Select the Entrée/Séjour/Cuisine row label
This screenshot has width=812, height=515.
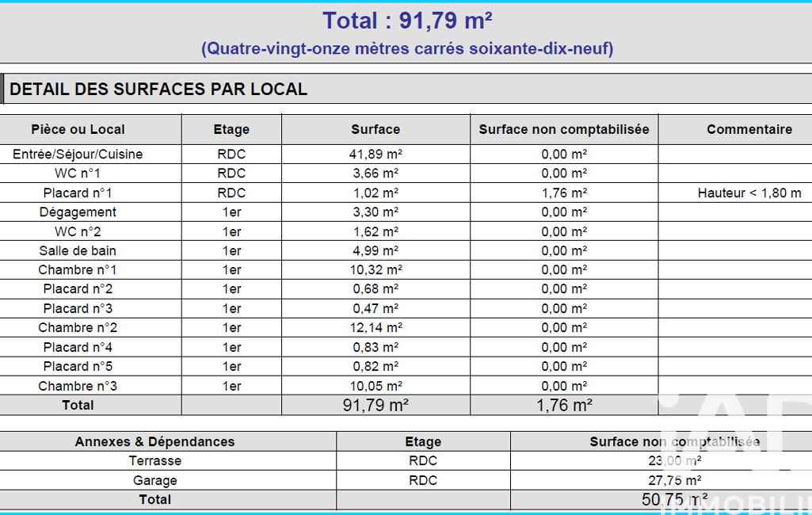78,154
